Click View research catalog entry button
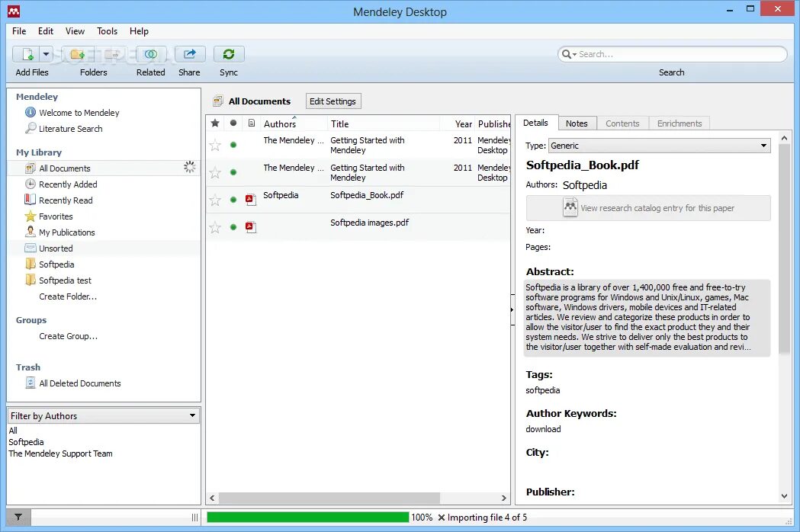Viewport: 800px width, 532px height. 648,208
